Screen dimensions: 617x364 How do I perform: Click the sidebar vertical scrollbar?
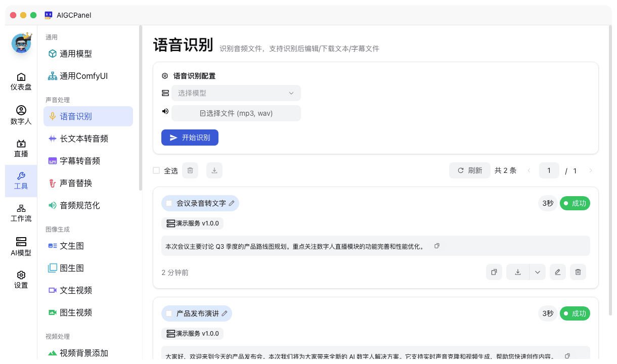pos(141,108)
